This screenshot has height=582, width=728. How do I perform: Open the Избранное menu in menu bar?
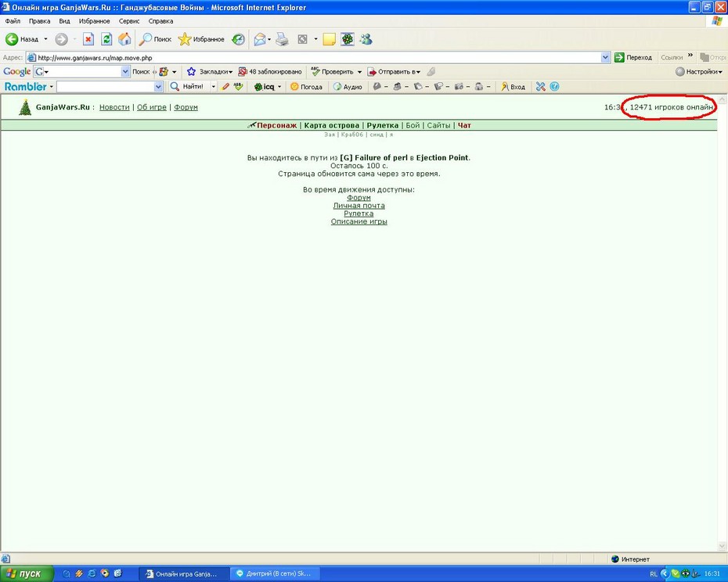94,21
